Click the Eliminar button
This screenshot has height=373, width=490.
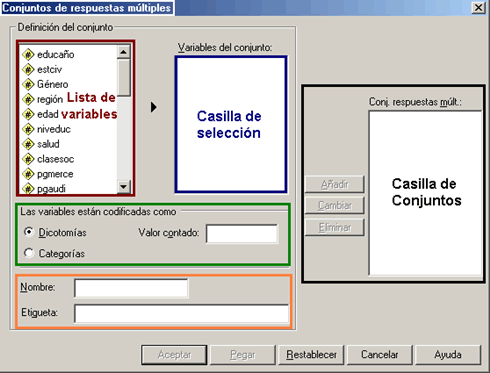334,227
